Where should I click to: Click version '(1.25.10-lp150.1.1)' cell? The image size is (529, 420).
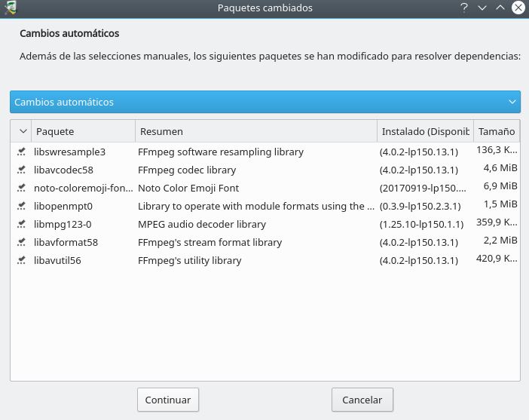tap(421, 224)
